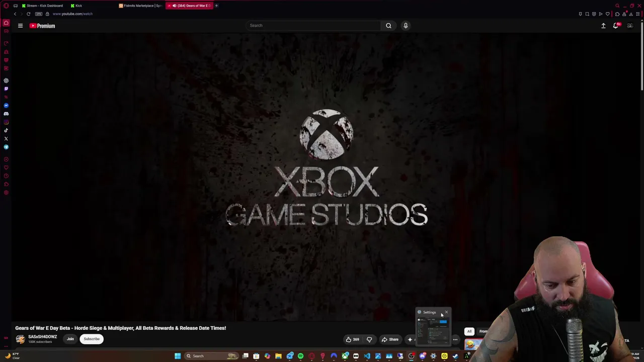Open the YouTube account avatar menu
Image resolution: width=644 pixels, height=362 pixels.
630,26
